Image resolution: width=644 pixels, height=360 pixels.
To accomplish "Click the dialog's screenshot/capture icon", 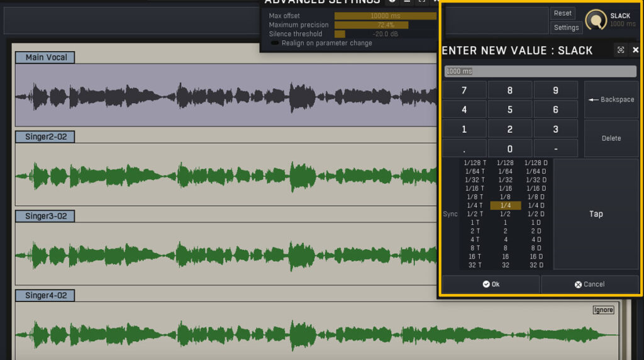I will (x=621, y=50).
